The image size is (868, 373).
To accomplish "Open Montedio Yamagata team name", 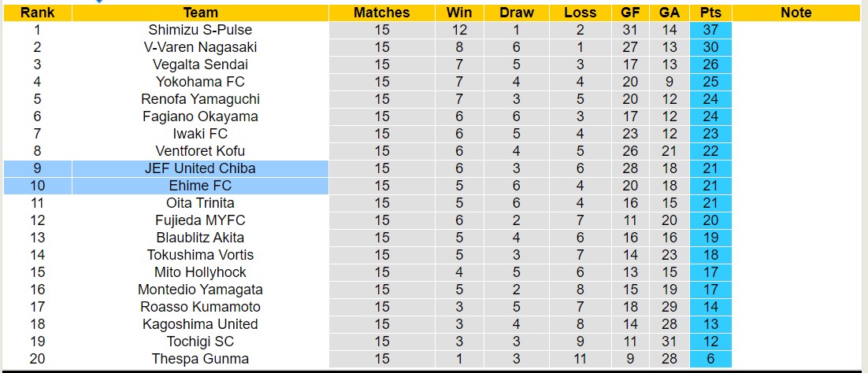I will (x=200, y=290).
